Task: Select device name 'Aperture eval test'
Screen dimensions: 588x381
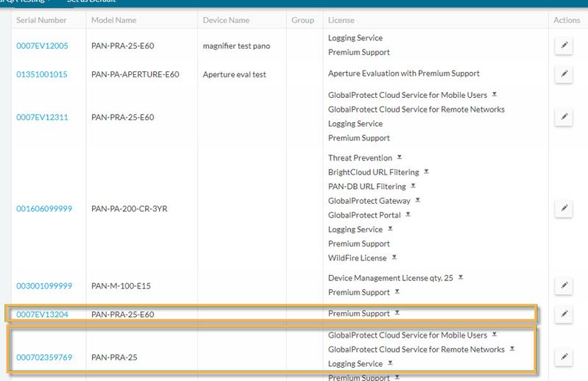Action: [x=234, y=74]
